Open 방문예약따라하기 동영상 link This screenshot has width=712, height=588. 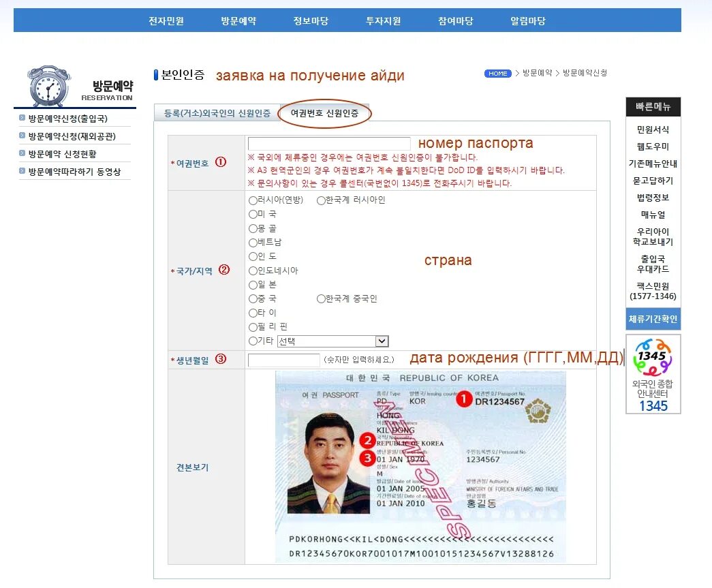74,172
